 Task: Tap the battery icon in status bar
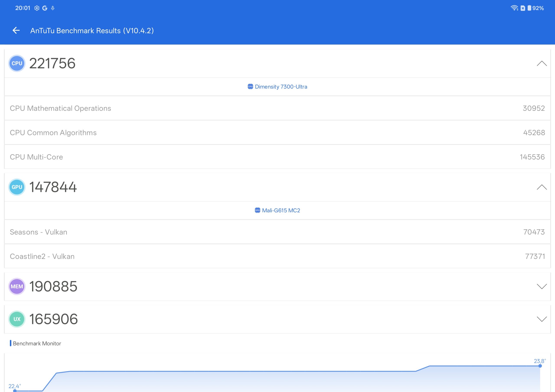[529, 8]
